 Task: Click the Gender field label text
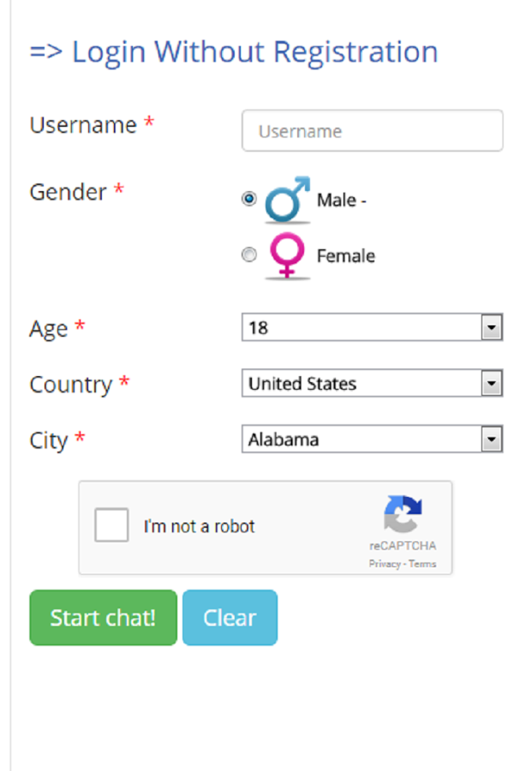(68, 192)
